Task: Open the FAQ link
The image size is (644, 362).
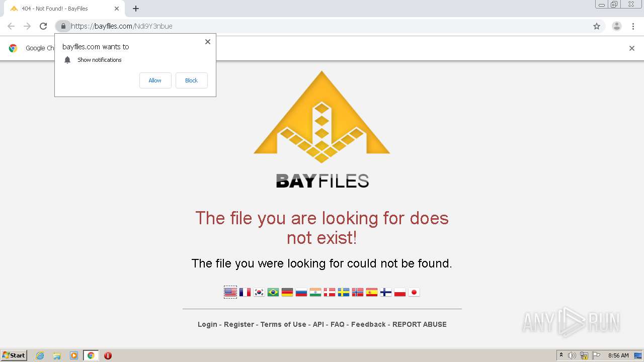Action: pyautogui.click(x=338, y=324)
